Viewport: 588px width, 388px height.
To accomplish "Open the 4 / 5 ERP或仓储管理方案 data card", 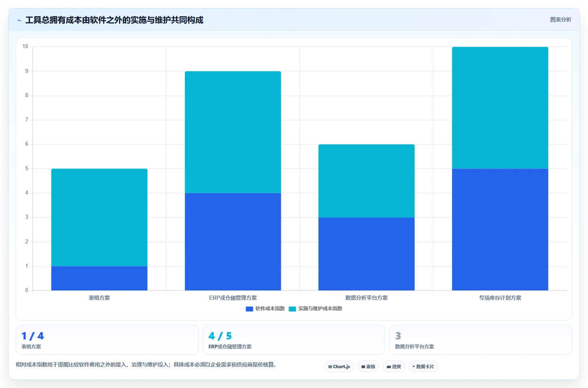I will point(294,340).
